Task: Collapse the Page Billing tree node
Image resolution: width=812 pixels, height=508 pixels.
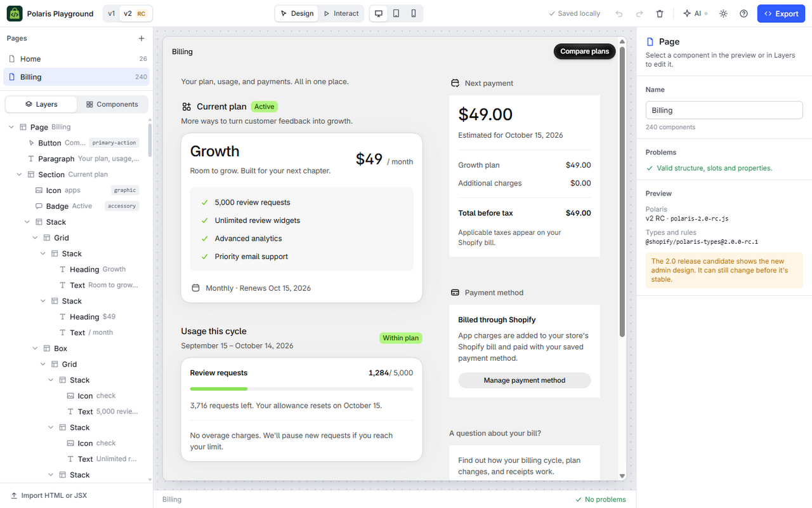Action: coord(11,127)
